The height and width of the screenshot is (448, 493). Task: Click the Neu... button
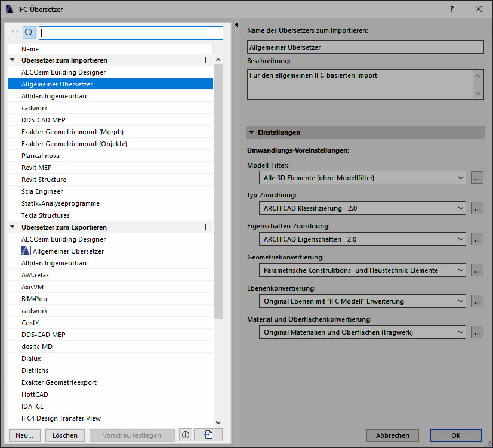click(24, 435)
